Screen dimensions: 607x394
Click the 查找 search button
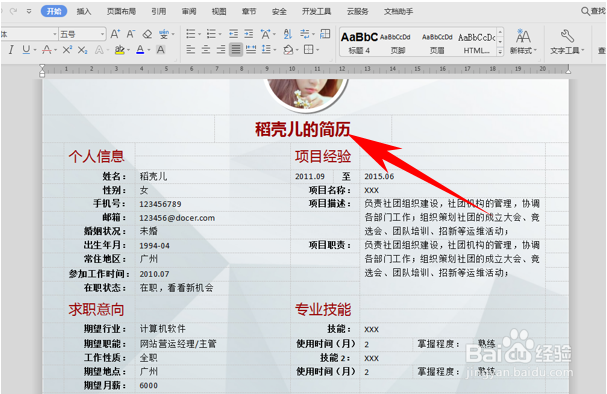click(593, 11)
